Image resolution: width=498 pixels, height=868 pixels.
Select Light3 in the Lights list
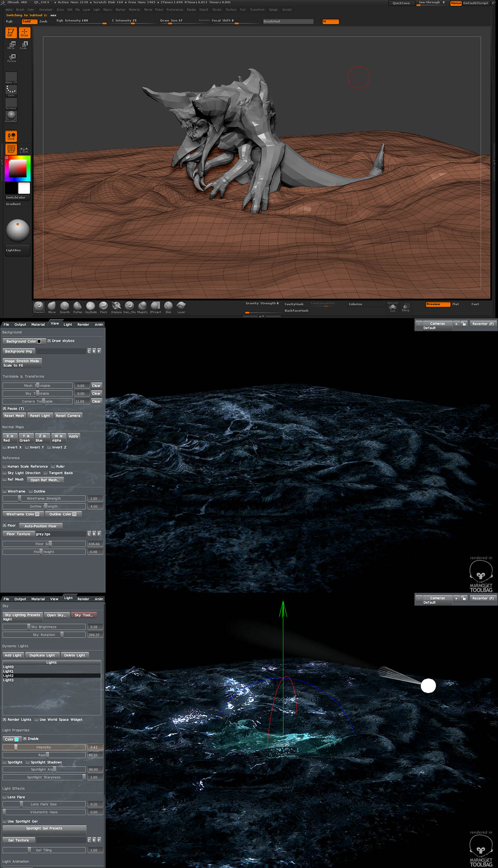pyautogui.click(x=51, y=680)
